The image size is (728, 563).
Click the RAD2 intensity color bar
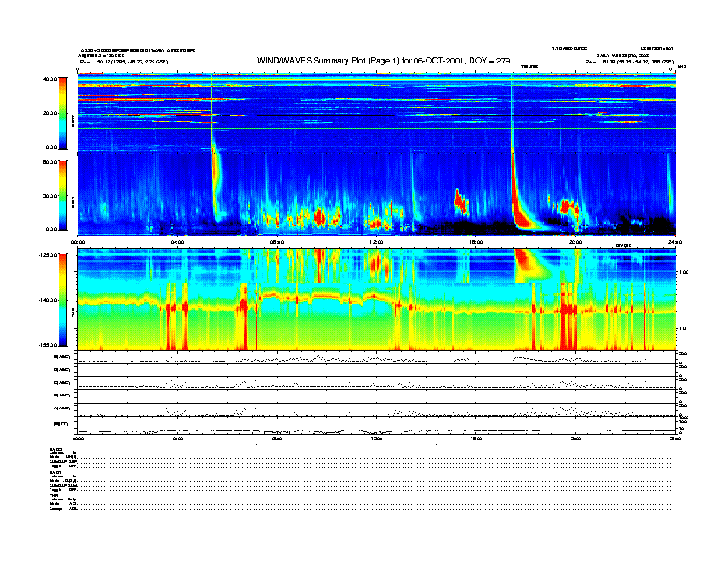[x=63, y=113]
